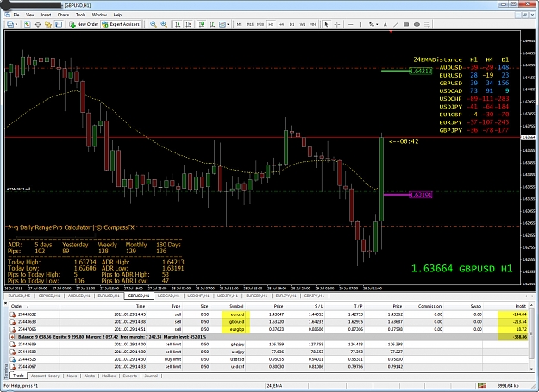Switch to USDJPY,H1 chart tab
Viewport: 539px width, 392px height.
227,296
